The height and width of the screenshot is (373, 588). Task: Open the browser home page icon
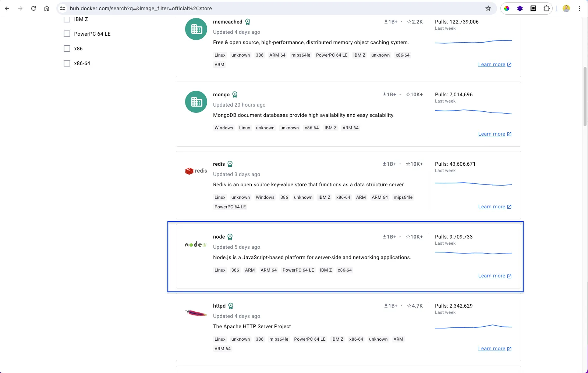(x=47, y=8)
